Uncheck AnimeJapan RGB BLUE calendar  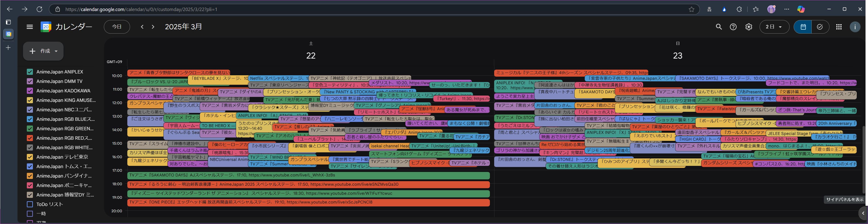(30, 119)
